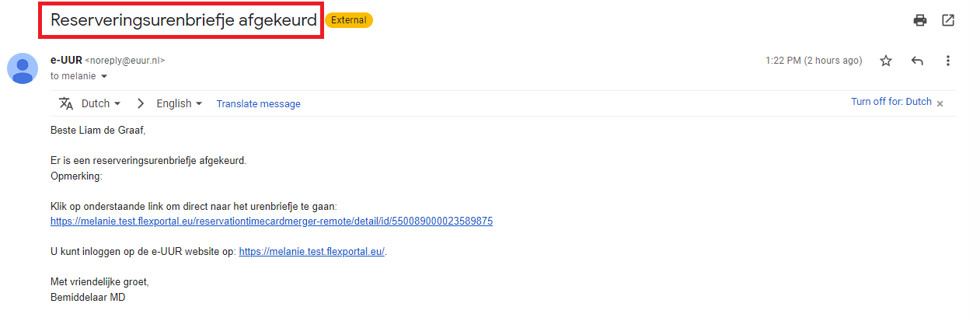Dismiss the translation bar with the X
980x321 pixels.
[x=940, y=103]
